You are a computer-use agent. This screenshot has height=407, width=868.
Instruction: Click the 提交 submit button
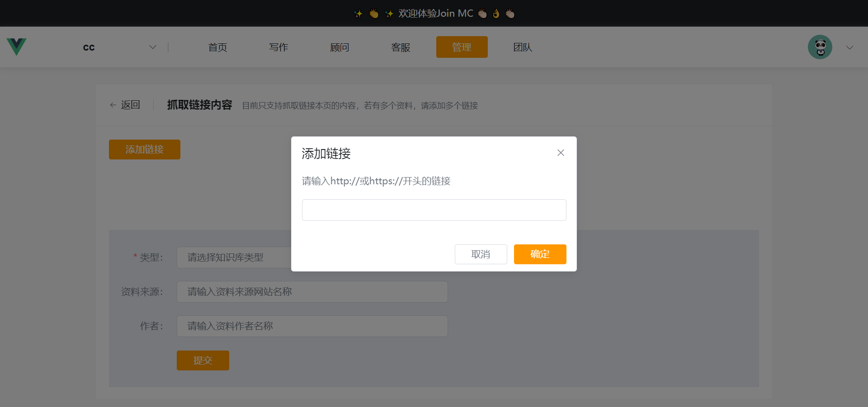[x=203, y=360]
